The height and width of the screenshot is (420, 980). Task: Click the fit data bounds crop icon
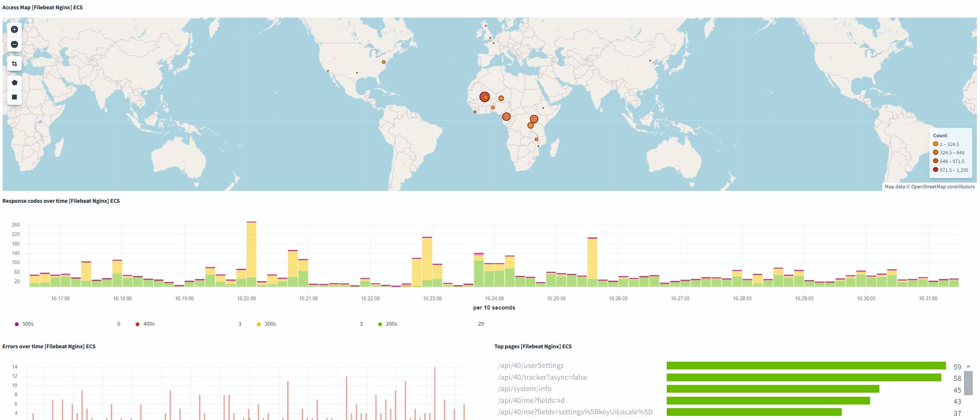pos(14,64)
